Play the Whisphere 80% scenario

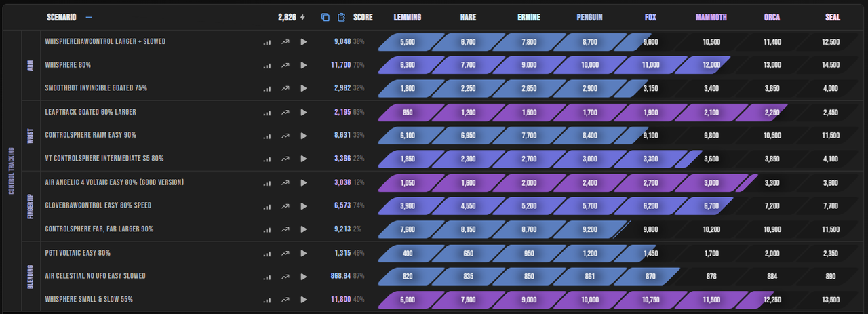[304, 65]
